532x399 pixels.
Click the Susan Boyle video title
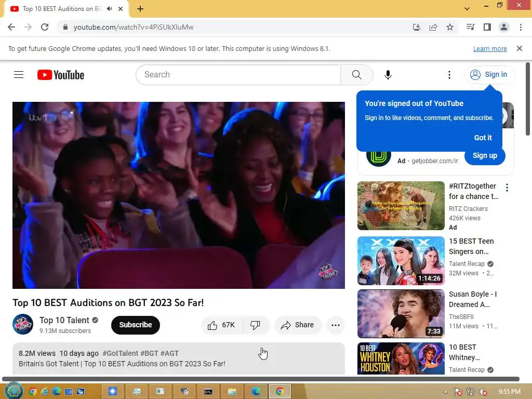coord(473,299)
